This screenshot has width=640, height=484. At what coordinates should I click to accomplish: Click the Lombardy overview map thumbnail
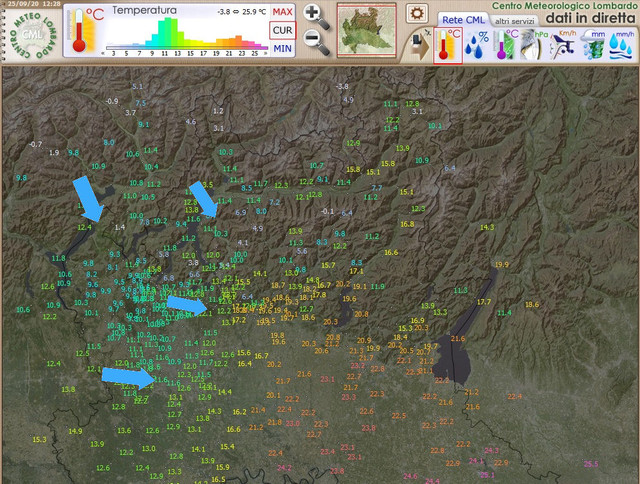point(367,30)
